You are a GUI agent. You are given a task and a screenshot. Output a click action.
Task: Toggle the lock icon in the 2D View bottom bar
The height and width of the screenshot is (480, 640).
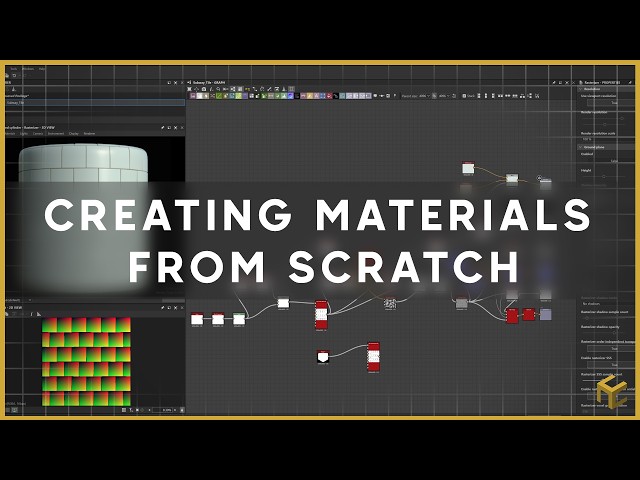(182, 410)
